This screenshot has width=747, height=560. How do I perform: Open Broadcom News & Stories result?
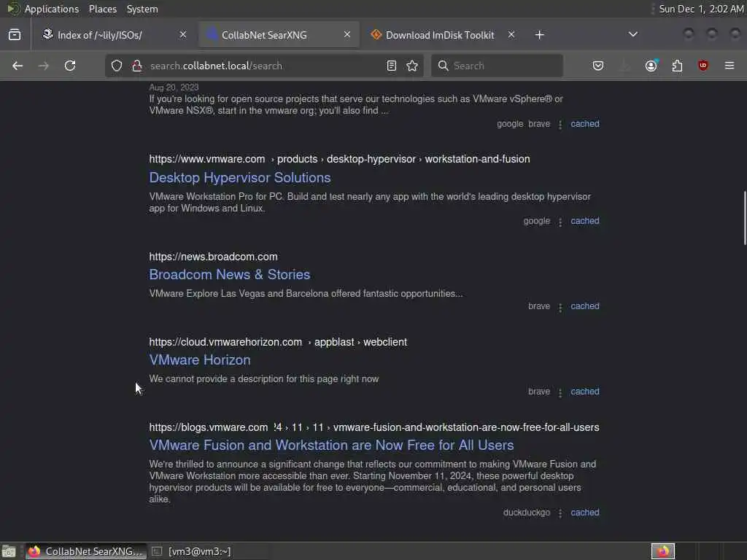coord(230,275)
